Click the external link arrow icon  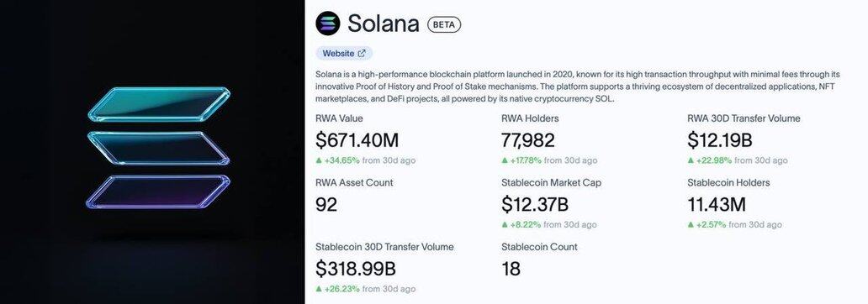pyautogui.click(x=362, y=54)
